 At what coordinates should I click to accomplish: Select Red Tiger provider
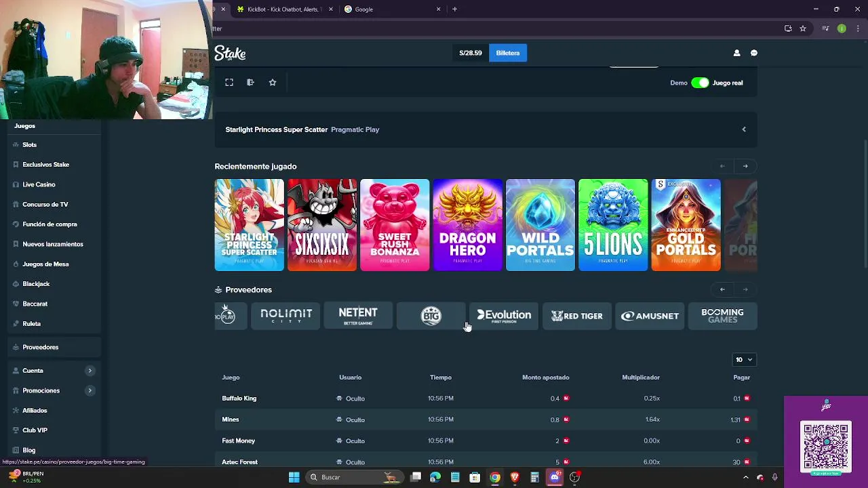click(576, 316)
